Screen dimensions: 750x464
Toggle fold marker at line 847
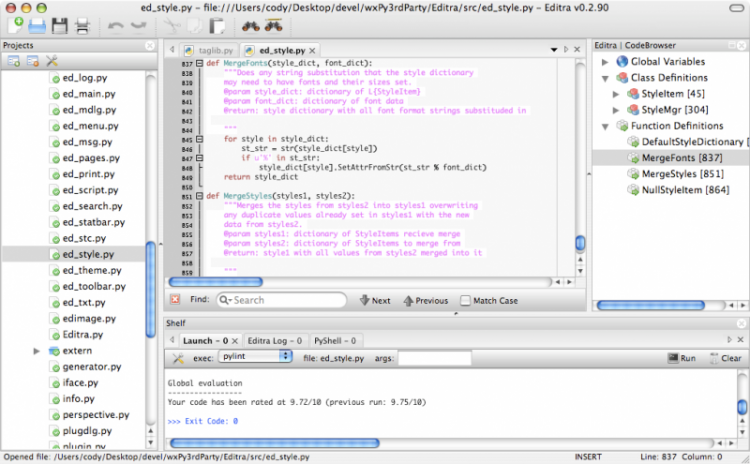(199, 158)
